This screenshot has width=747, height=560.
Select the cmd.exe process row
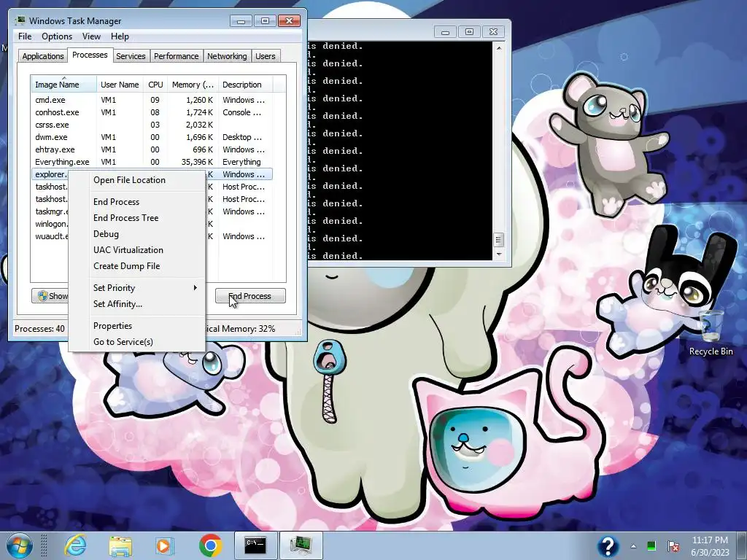(152, 100)
